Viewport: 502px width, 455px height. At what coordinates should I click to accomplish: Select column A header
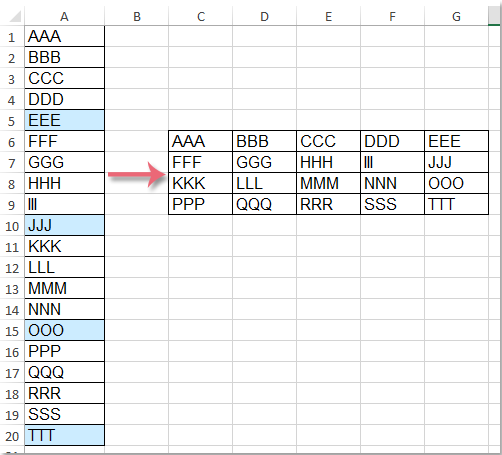pos(64,17)
